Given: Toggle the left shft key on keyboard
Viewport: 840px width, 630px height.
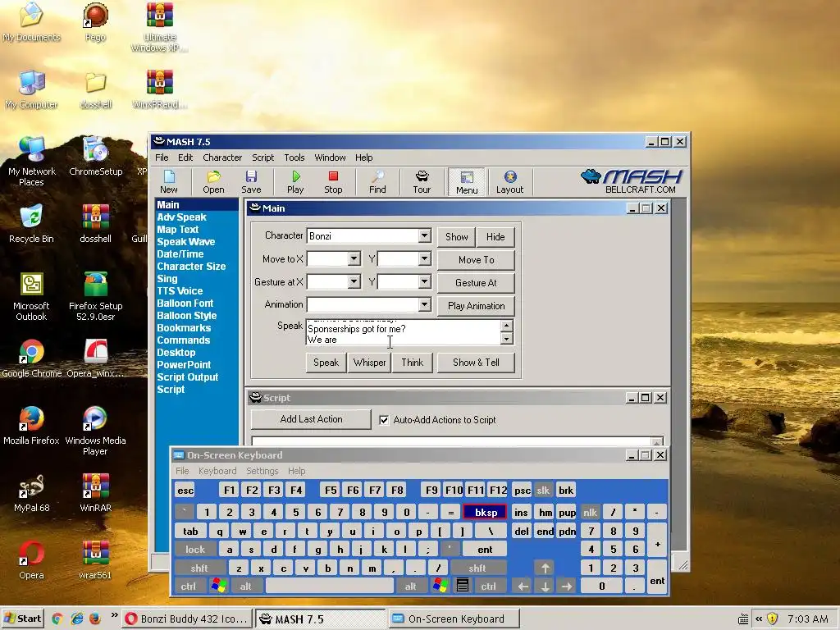Looking at the screenshot, I should pyautogui.click(x=199, y=568).
